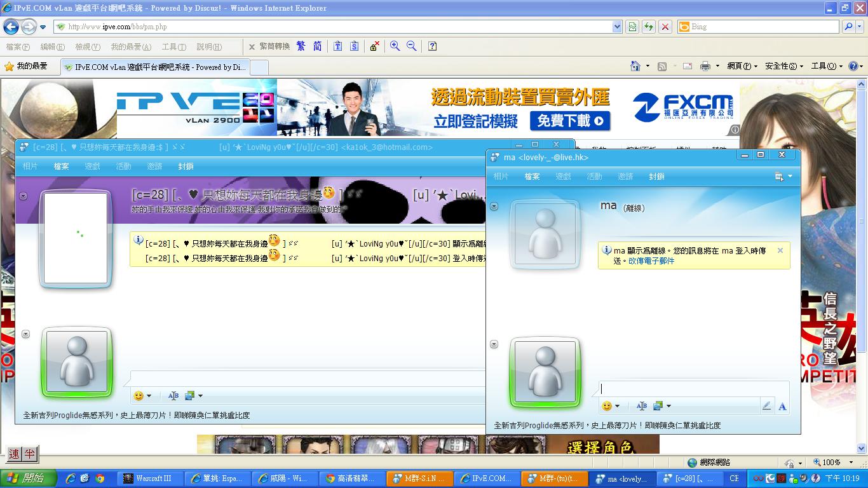Click the address bar URL field
This screenshot has height=488, width=868.
[338, 27]
